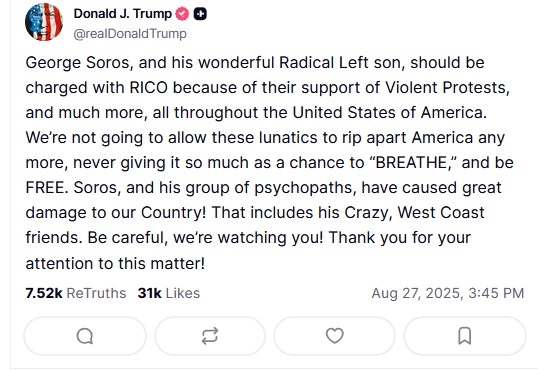The image size is (538, 370).
Task: Click the phrase 'United States of America'
Action: [x=387, y=113]
